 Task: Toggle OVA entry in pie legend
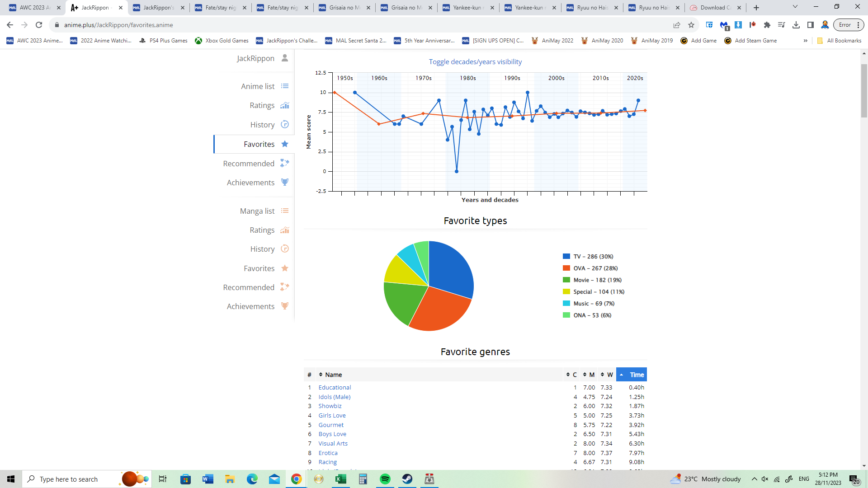pyautogui.click(x=595, y=268)
